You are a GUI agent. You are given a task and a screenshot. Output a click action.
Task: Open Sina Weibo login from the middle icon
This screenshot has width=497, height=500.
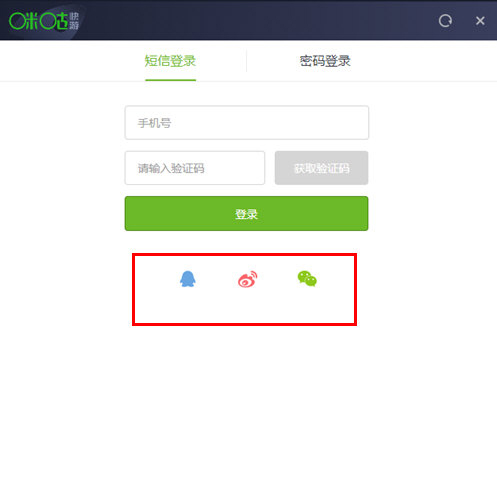(x=248, y=279)
